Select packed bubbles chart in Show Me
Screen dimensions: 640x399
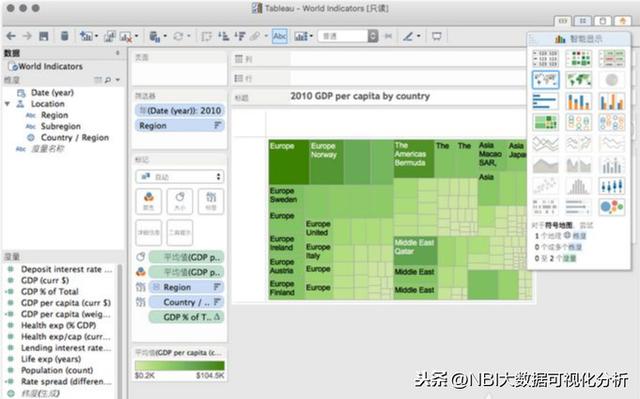click(x=611, y=207)
